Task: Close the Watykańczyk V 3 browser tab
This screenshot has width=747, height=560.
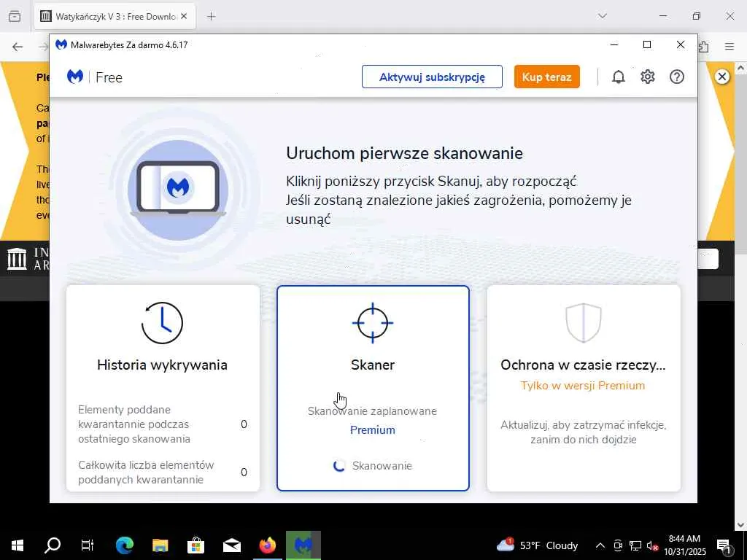Action: pyautogui.click(x=184, y=17)
